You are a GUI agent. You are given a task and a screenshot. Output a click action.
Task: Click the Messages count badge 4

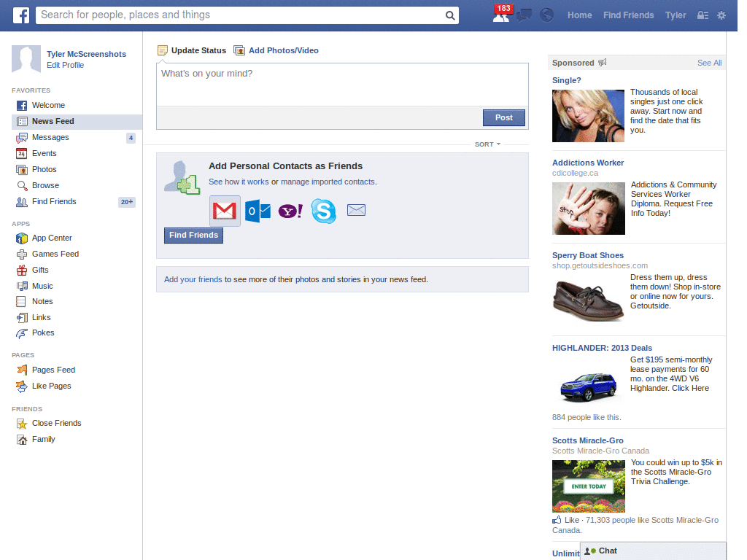(x=131, y=138)
